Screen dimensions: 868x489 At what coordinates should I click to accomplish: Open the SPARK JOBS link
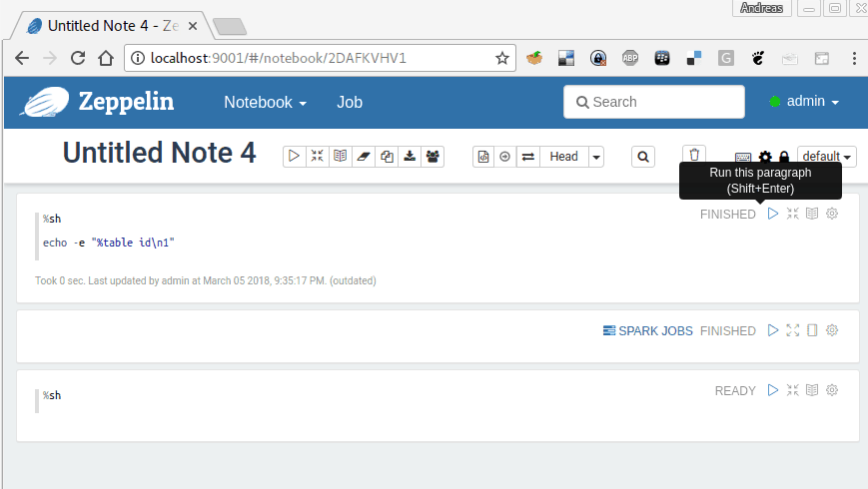pyautogui.click(x=647, y=330)
